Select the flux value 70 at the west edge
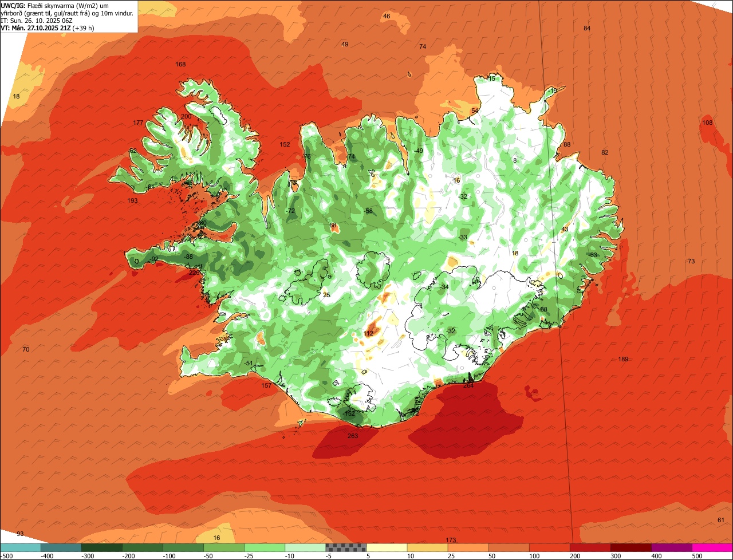This screenshot has height=560, width=733. click(x=25, y=349)
